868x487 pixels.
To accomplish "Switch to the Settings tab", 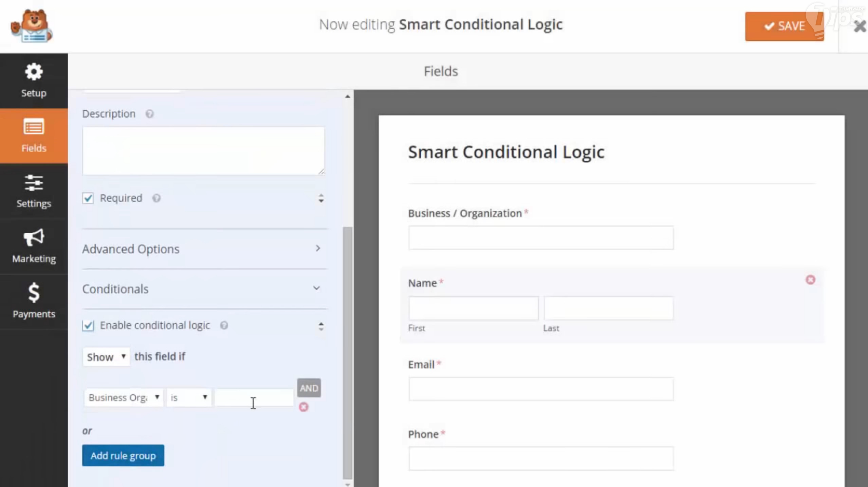I will tap(34, 191).
